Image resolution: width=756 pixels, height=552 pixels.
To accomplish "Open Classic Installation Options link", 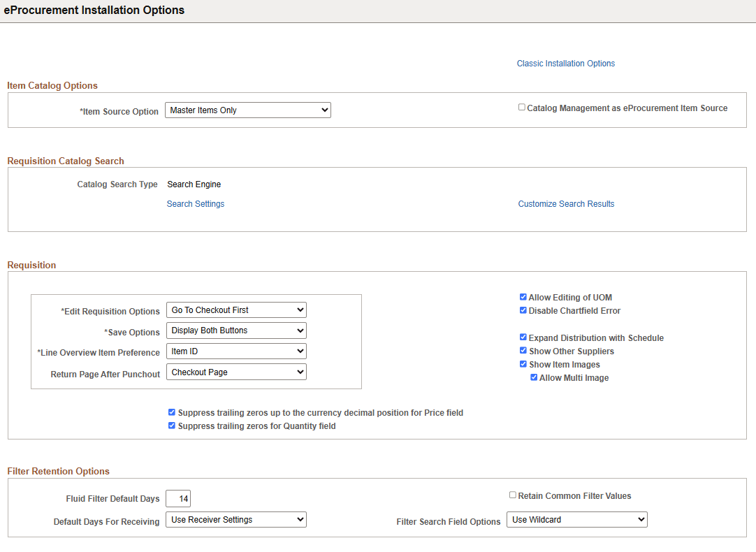I will (565, 63).
